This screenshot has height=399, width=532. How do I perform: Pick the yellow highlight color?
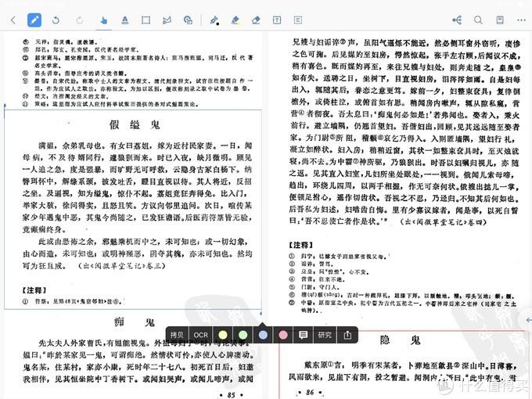pos(223,335)
